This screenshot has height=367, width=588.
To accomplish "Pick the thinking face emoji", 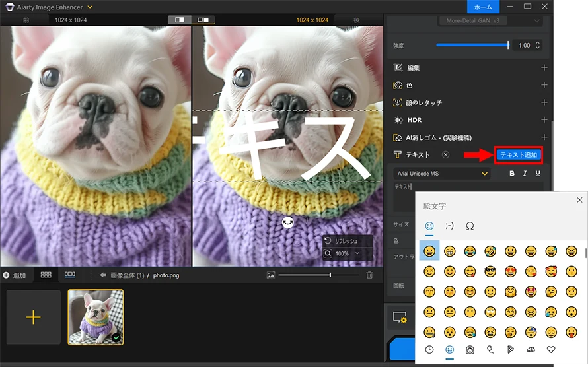I will click(551, 291).
